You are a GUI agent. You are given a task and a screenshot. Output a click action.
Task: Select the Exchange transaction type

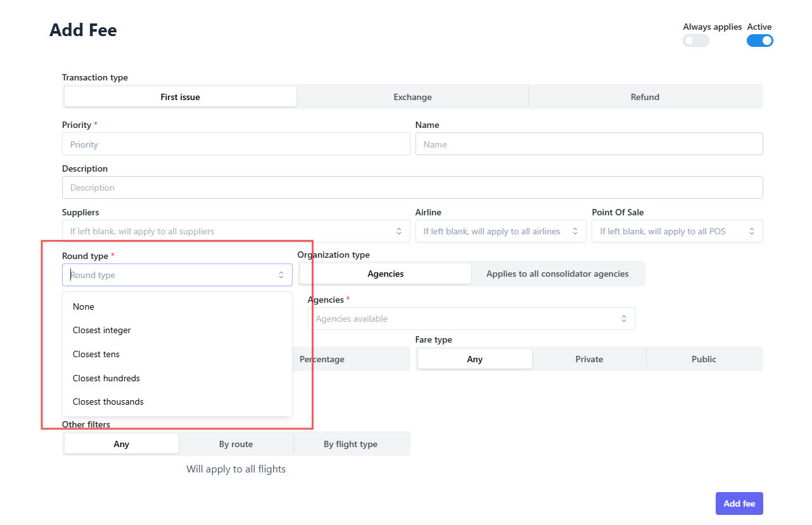coord(412,97)
